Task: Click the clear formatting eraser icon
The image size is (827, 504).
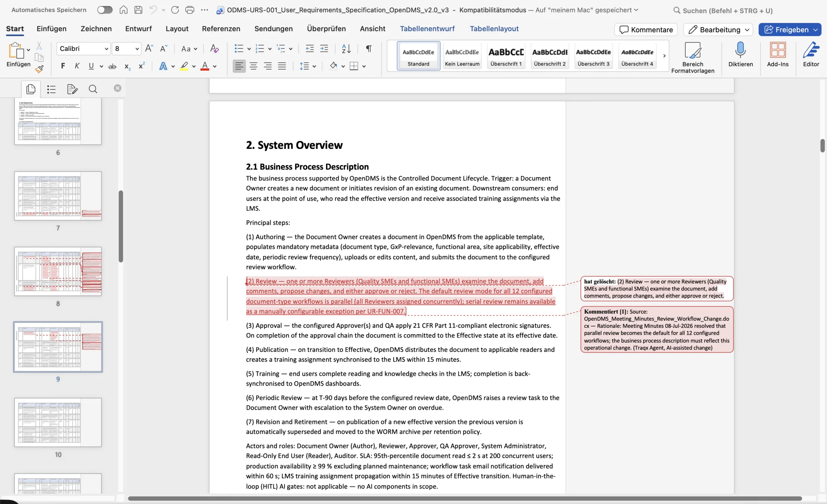Action: 214,48
